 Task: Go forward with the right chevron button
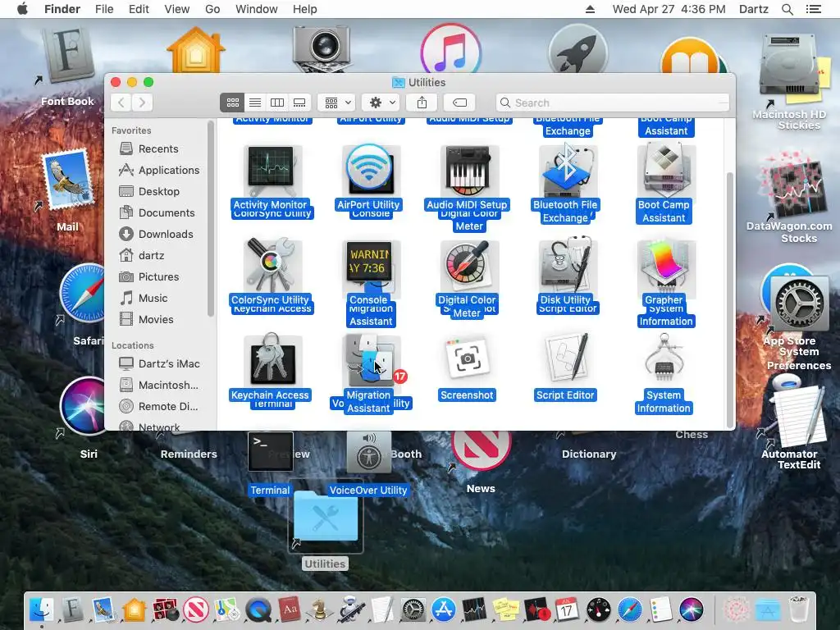click(142, 103)
